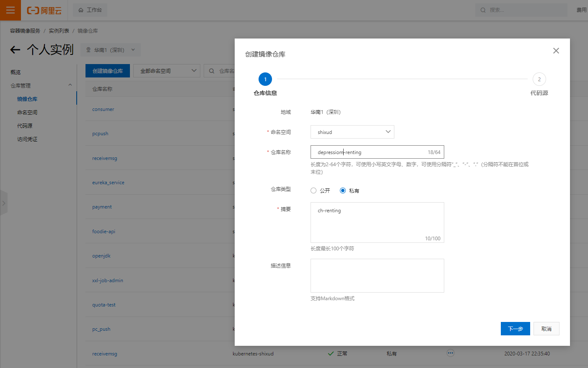Go to 容器镜像服务 breadcrumb
588x368 pixels.
click(25, 31)
